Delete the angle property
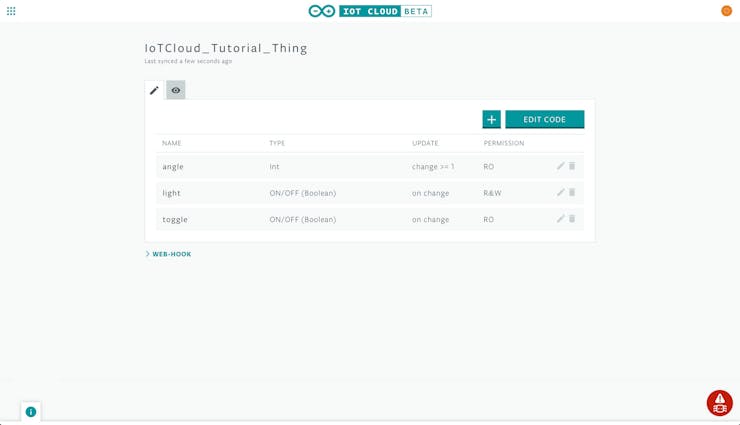This screenshot has width=740, height=425. tap(572, 166)
